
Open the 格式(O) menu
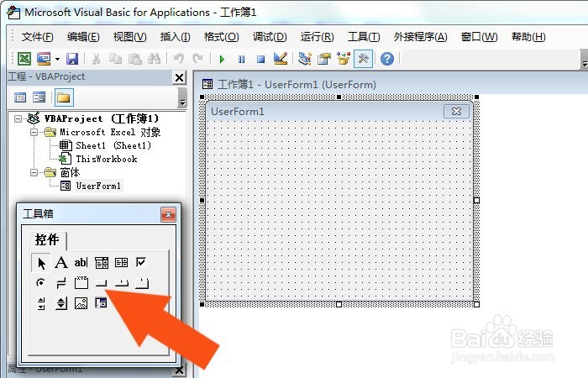coord(221,37)
